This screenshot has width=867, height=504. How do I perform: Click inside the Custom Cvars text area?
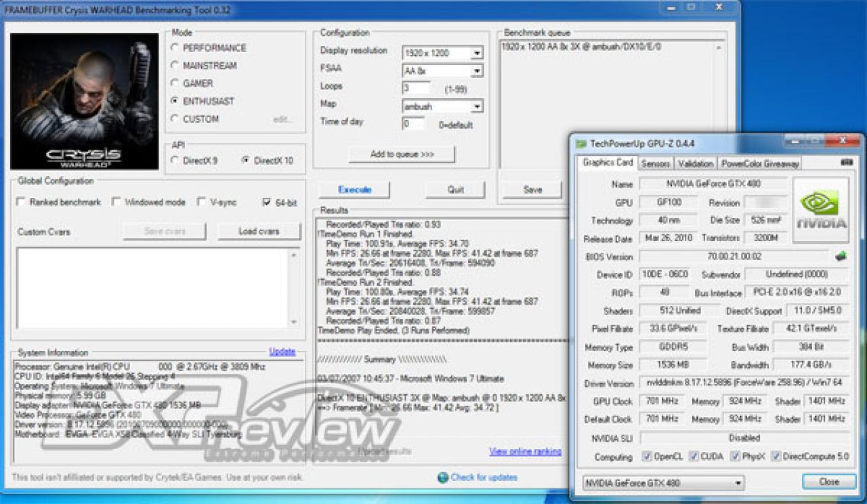click(152, 288)
